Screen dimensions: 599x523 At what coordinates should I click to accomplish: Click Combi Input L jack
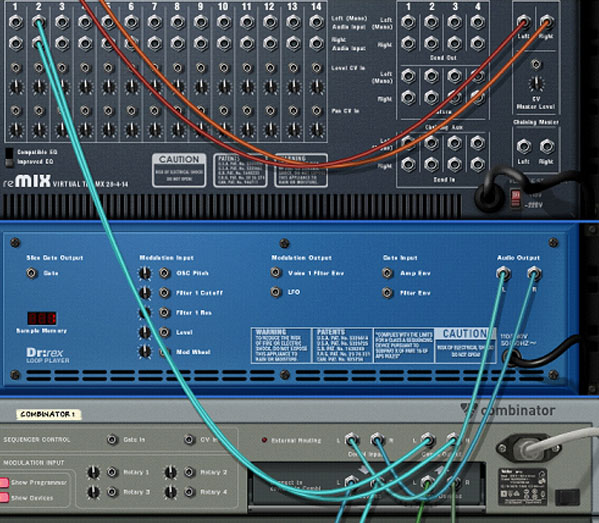[x=351, y=440]
